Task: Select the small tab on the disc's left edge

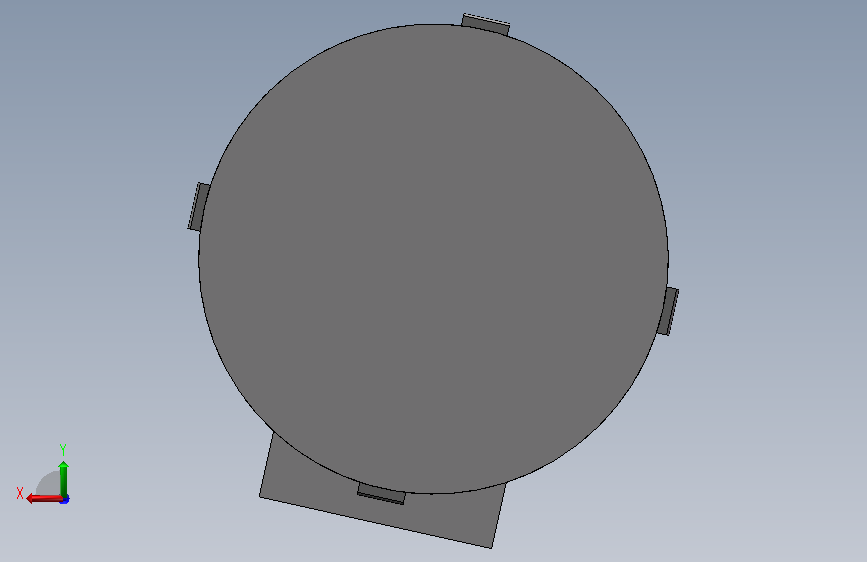Action: point(199,206)
